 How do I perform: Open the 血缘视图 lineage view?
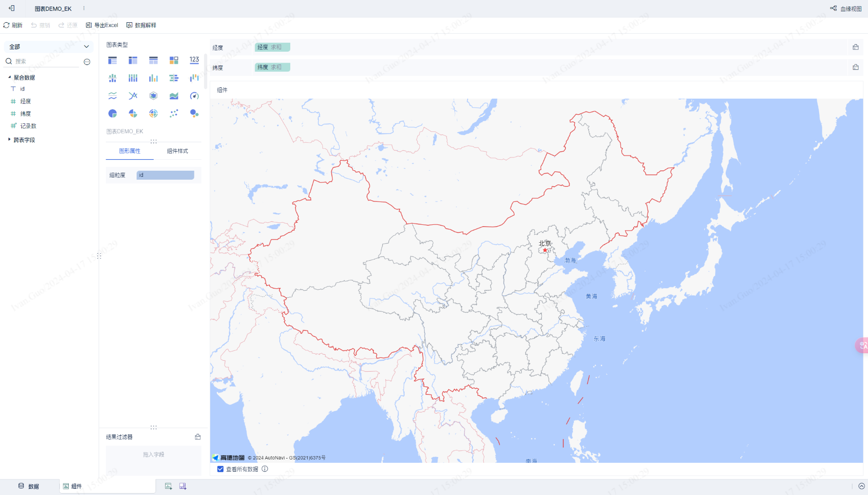click(846, 9)
